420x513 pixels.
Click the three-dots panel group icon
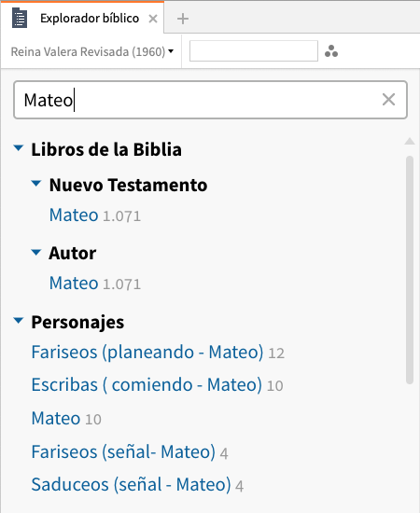point(331,51)
